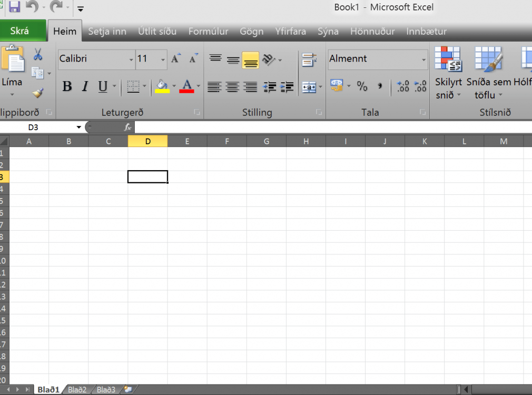Viewport: 532px width, 395px height.
Task: Select the Format Painter brush icon
Action: coord(37,93)
